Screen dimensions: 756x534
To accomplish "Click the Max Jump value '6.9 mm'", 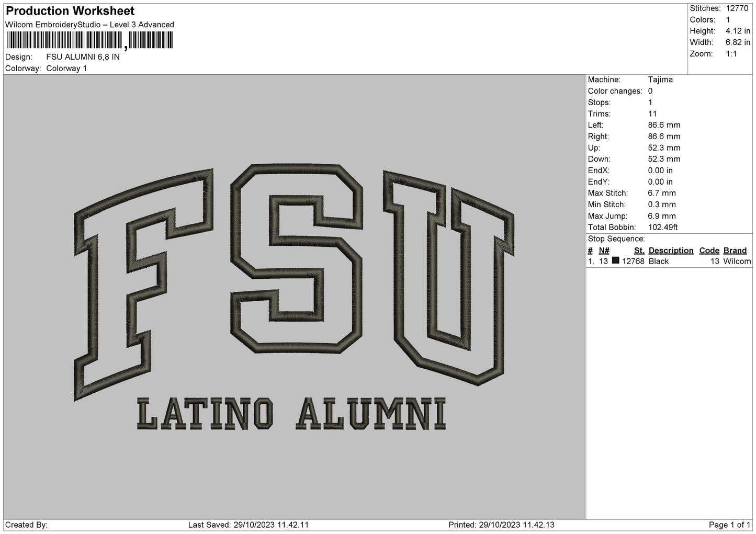I will click(662, 216).
